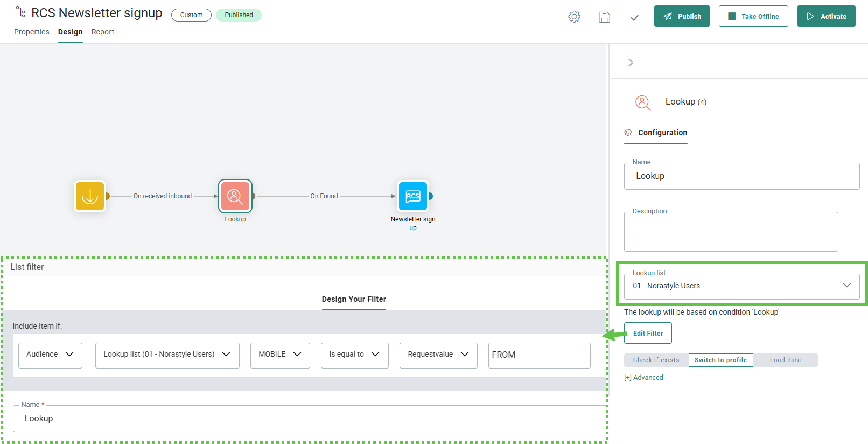Collapse the right panel chevron

631,63
